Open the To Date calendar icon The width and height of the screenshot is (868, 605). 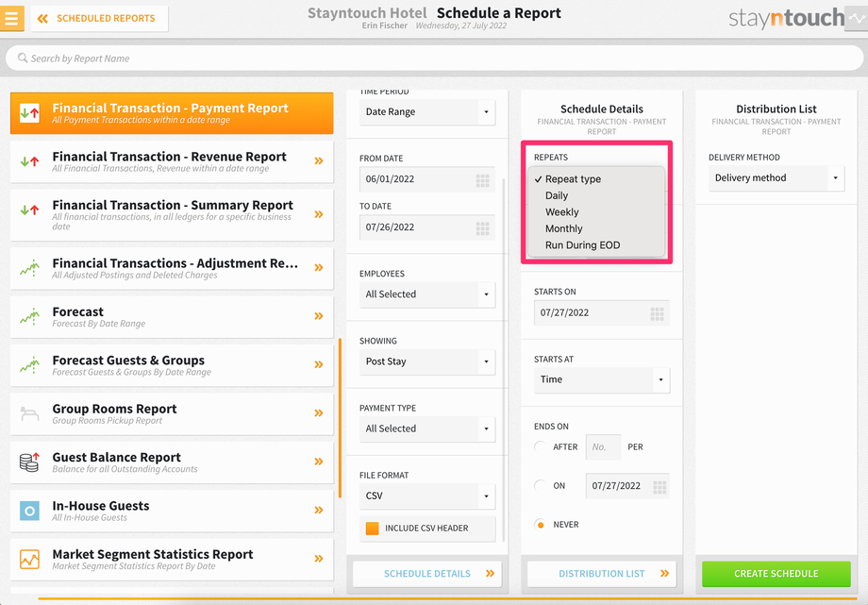(x=483, y=228)
